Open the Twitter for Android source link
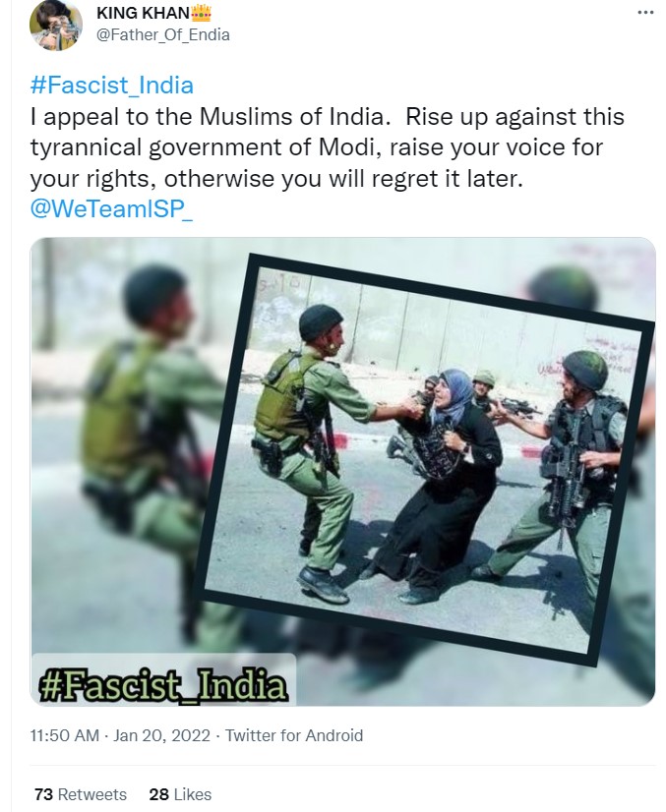This screenshot has width=666, height=812. 294,735
